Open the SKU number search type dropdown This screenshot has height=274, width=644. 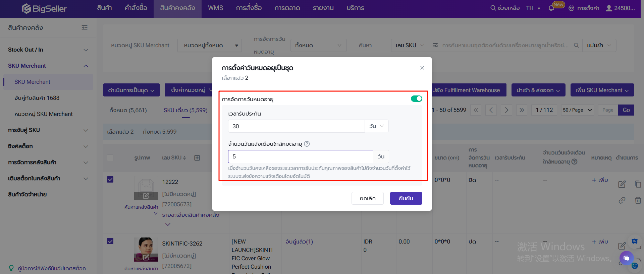(410, 45)
